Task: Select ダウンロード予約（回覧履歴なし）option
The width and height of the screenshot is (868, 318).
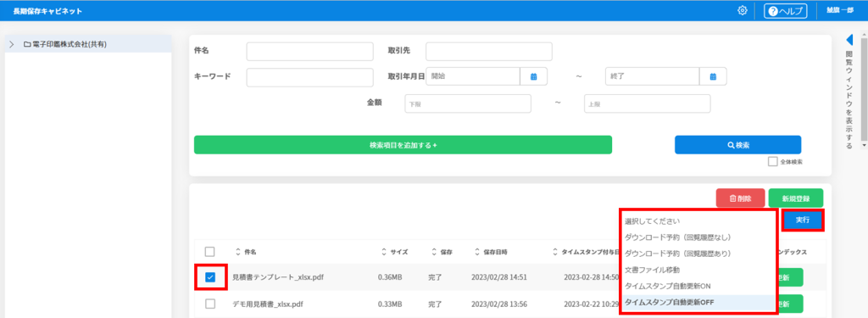Action: [x=698, y=237]
